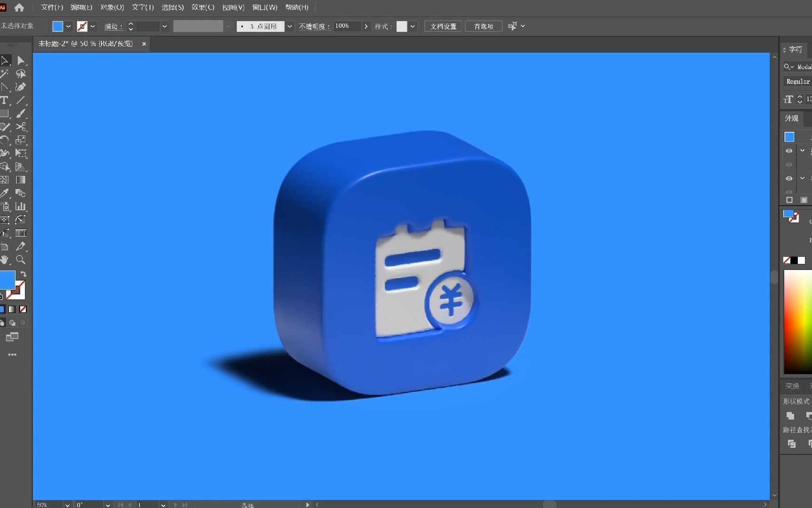Select the Line Segment tool
Screen dimensions: 812x508
pos(21,100)
